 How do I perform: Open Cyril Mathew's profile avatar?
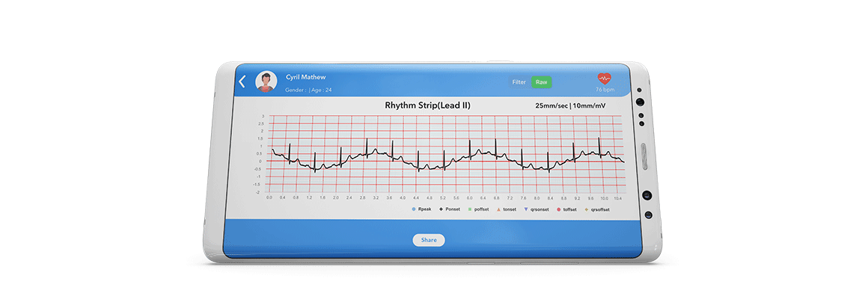tap(266, 81)
